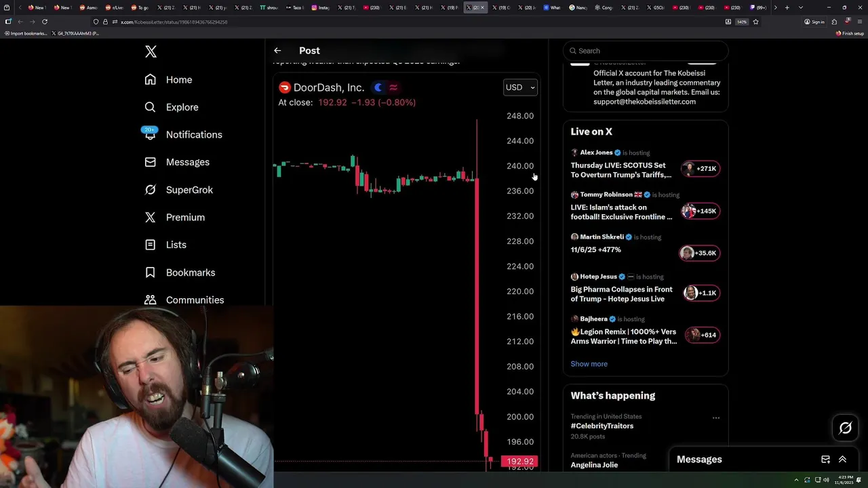
Task: Open a new browser tab
Action: (x=787, y=7)
